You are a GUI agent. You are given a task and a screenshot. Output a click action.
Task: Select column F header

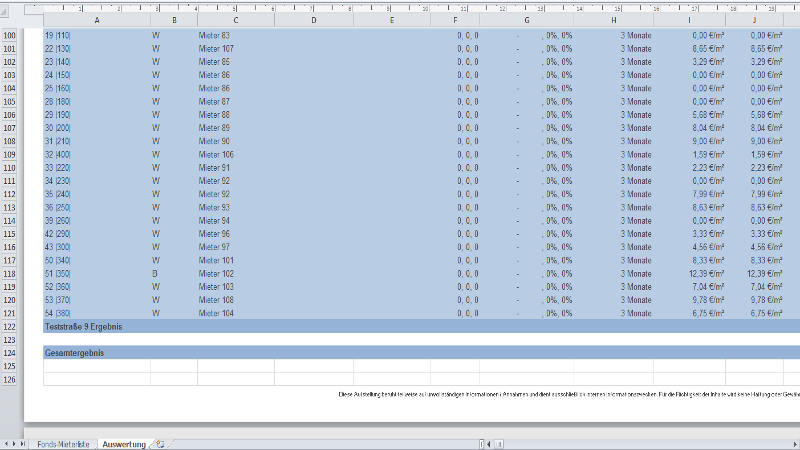(455, 20)
